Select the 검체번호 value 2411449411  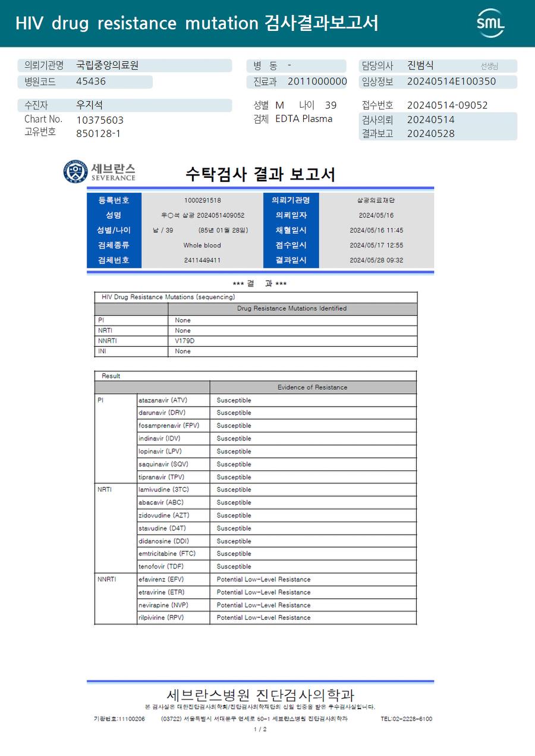[202, 261]
